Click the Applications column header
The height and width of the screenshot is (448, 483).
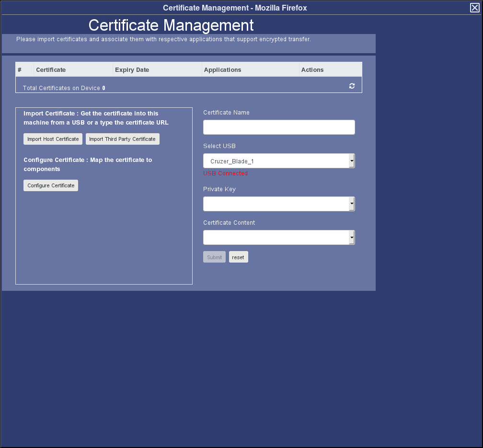pos(223,70)
